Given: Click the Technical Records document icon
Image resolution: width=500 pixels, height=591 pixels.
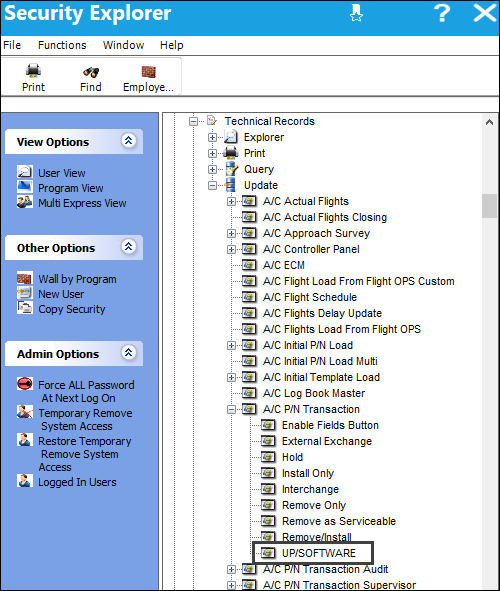Looking at the screenshot, I should [212, 121].
